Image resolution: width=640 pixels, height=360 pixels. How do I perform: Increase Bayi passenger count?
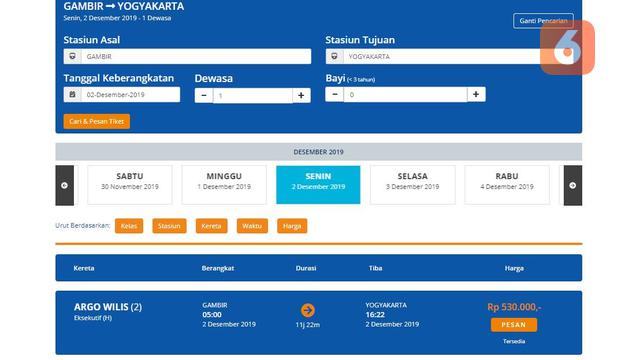(x=476, y=94)
